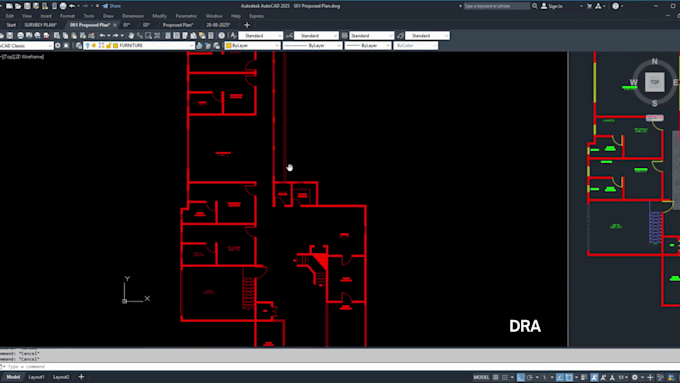Click the search magnifier icon in title bar
The image size is (680, 383).
click(x=535, y=6)
